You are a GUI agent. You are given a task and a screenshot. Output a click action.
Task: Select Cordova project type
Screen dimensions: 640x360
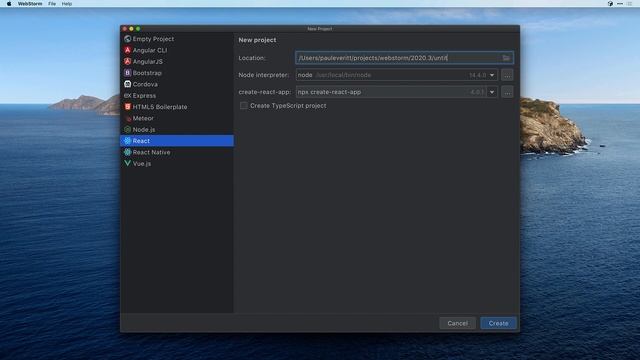pos(177,84)
